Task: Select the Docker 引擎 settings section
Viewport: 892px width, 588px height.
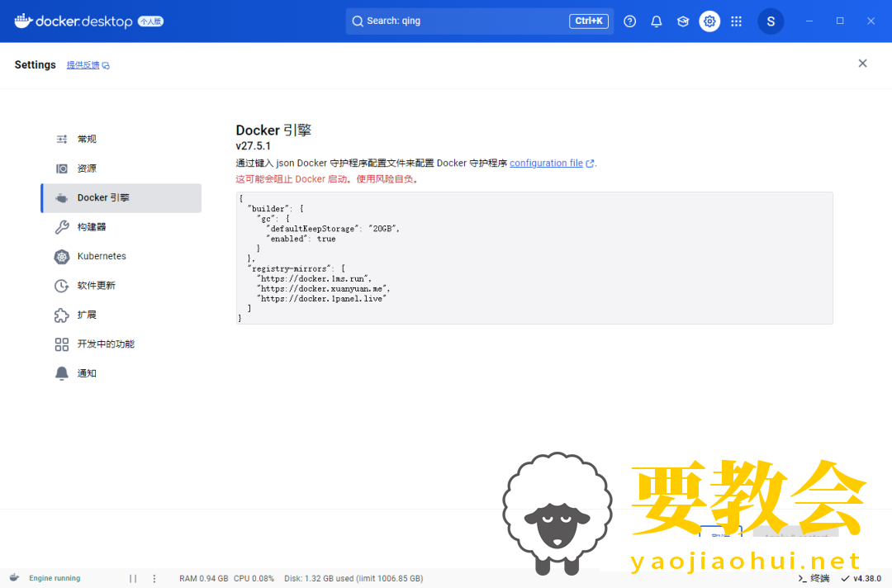Action: pos(121,198)
